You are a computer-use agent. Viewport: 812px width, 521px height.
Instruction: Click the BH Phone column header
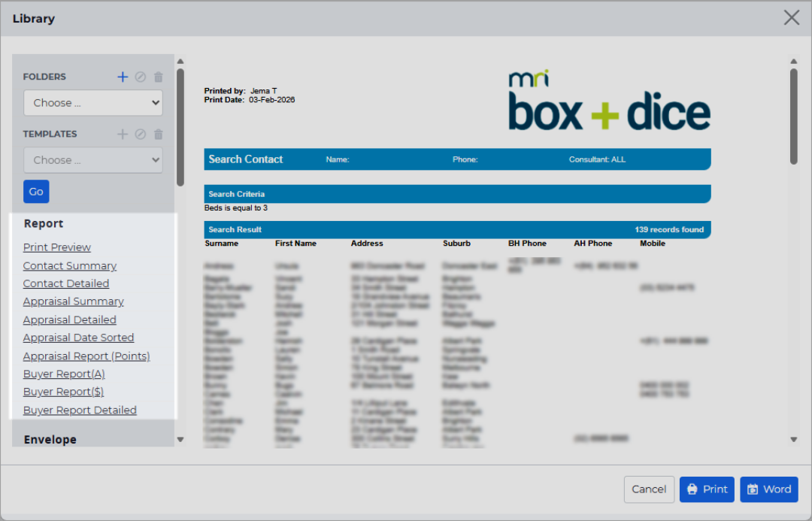click(527, 244)
